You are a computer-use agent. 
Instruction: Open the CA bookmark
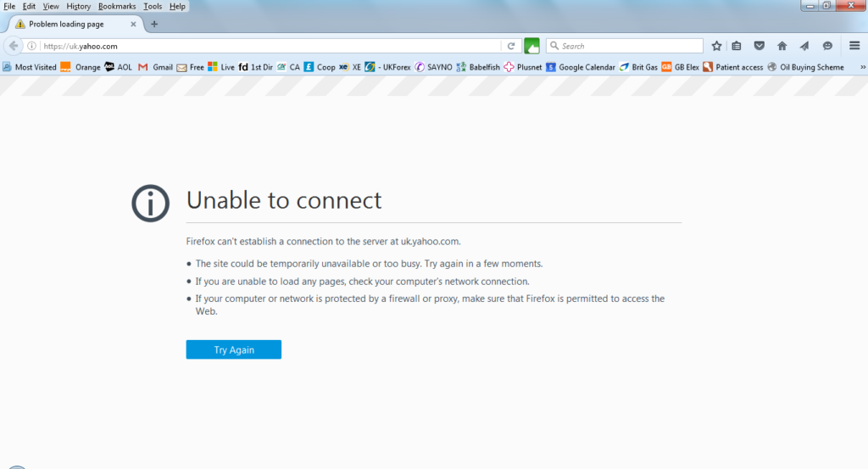tap(288, 67)
